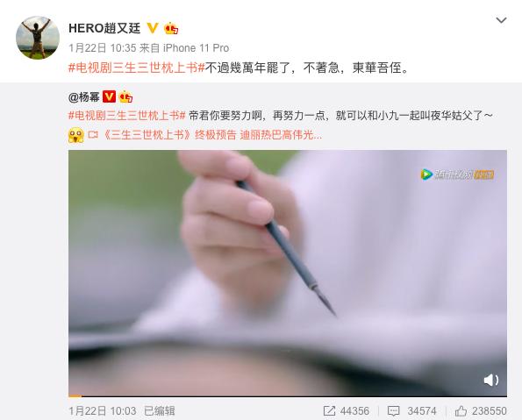Toggle the video mute speaker icon
Screen dimensions: 522x420
[491, 380]
